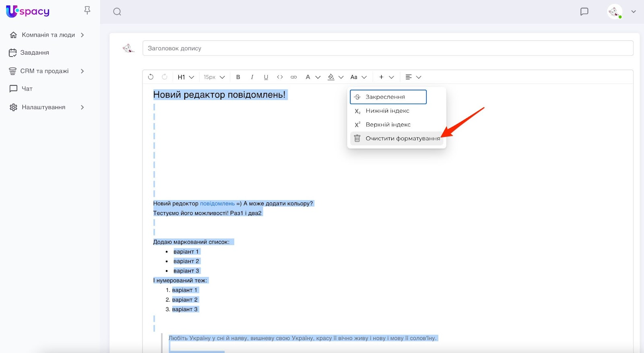Add a hyperlink using the link icon
The width and height of the screenshot is (644, 353).
[294, 77]
